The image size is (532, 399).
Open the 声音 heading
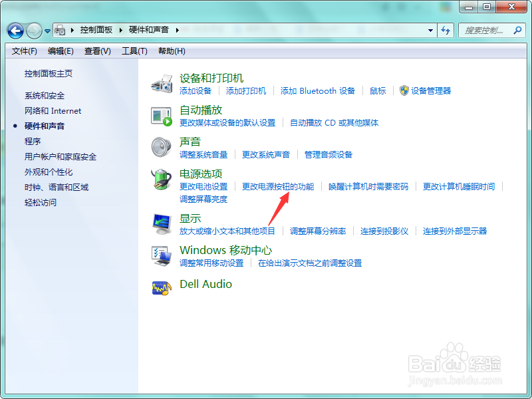pos(190,142)
